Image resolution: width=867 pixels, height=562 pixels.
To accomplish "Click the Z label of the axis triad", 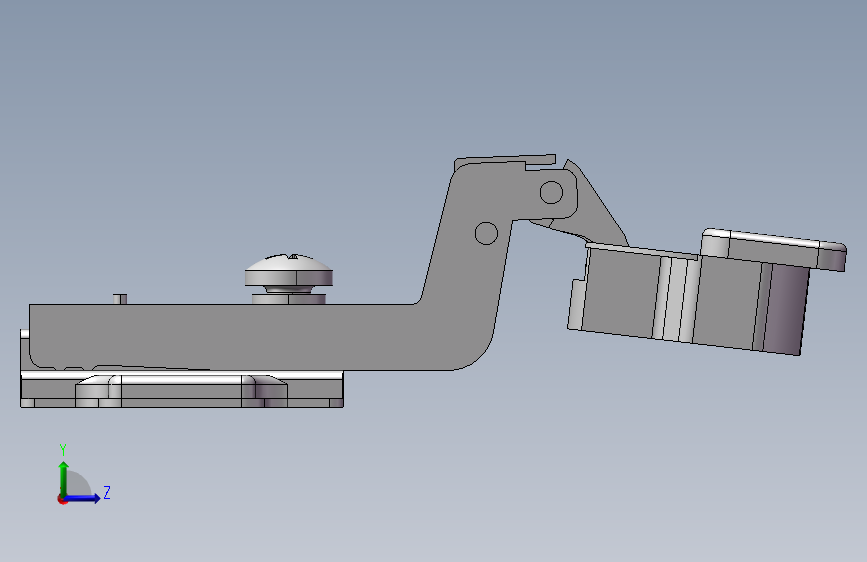I will tap(107, 492).
